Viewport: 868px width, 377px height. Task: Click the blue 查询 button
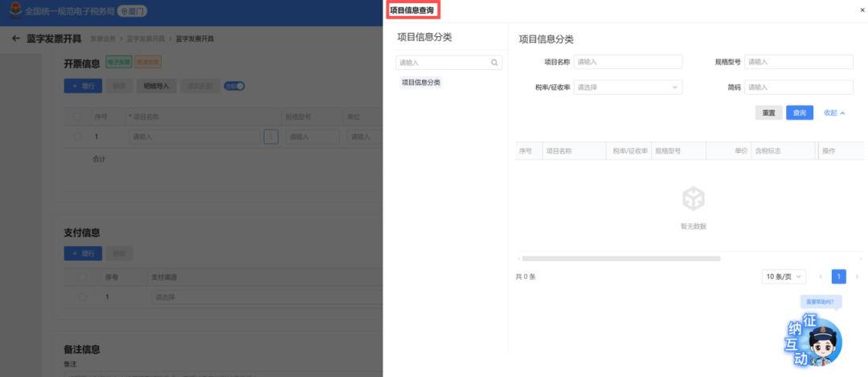point(799,113)
